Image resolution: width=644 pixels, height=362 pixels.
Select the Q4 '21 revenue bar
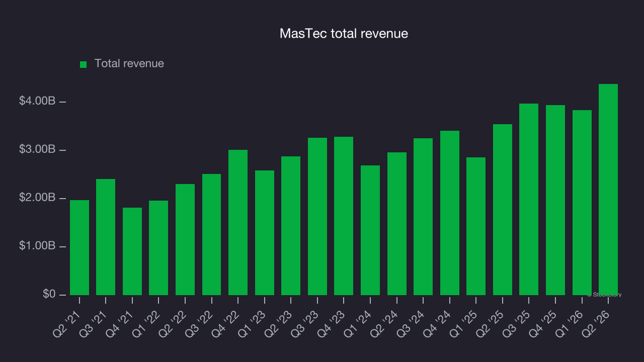click(132, 251)
